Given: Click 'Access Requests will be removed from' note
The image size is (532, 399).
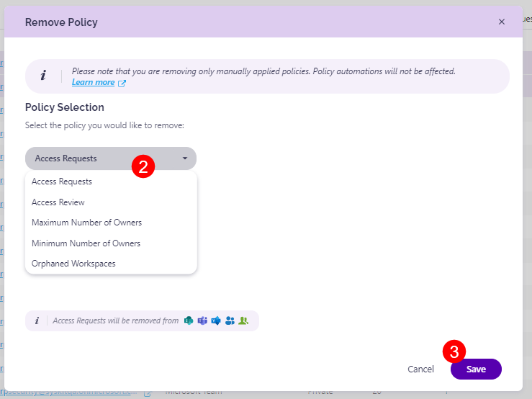Looking at the screenshot, I should 115,320.
